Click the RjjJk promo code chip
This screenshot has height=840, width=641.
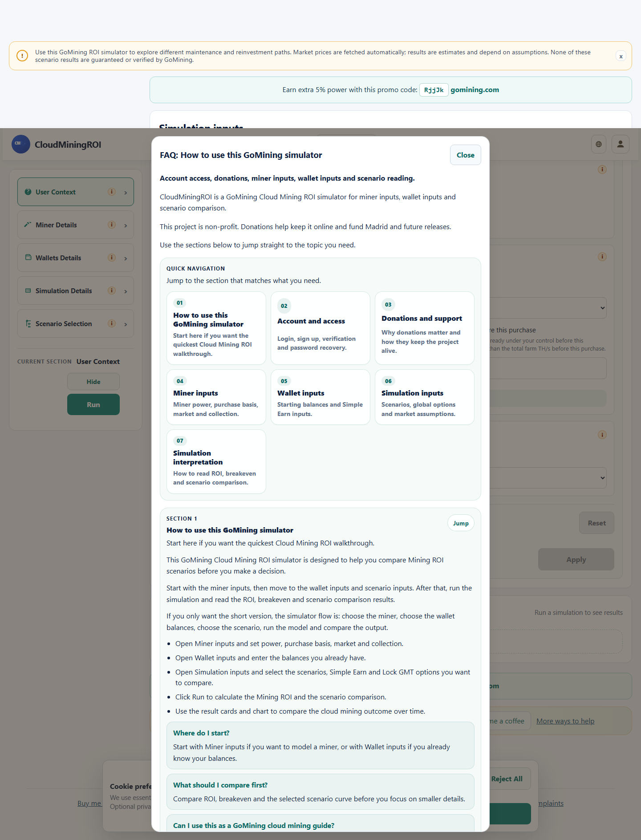434,90
